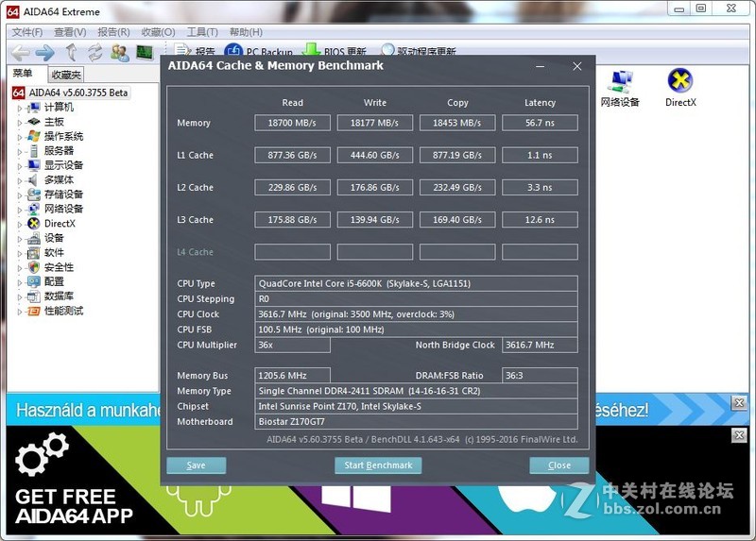756x541 pixels.
Task: Expand the 性能测试 tree node arrow
Action: tap(20, 312)
